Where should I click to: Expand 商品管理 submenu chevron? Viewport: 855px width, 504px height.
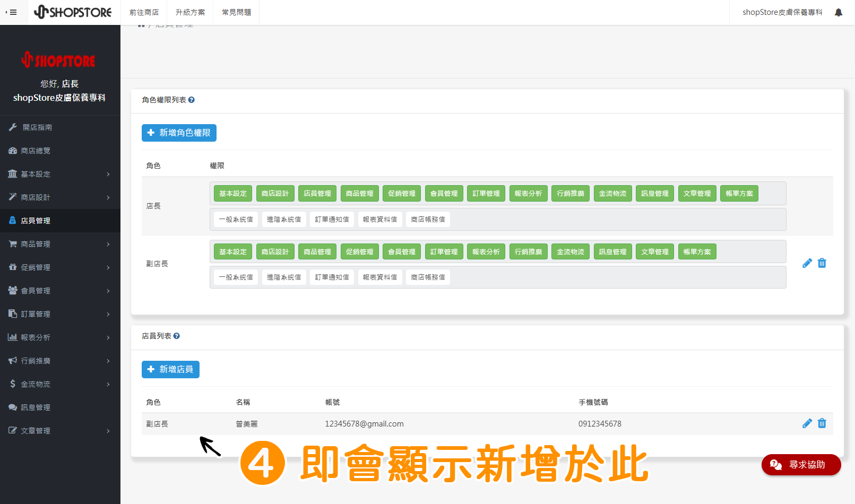coord(108,244)
